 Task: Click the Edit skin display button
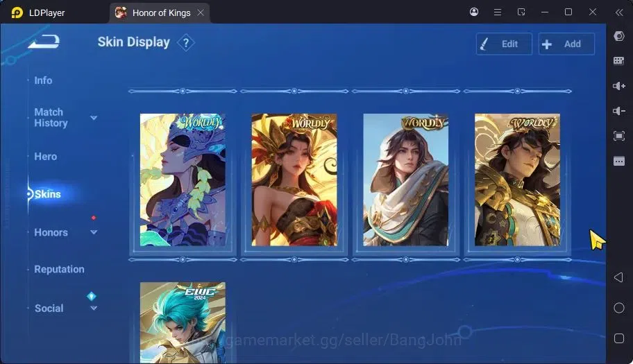point(504,44)
